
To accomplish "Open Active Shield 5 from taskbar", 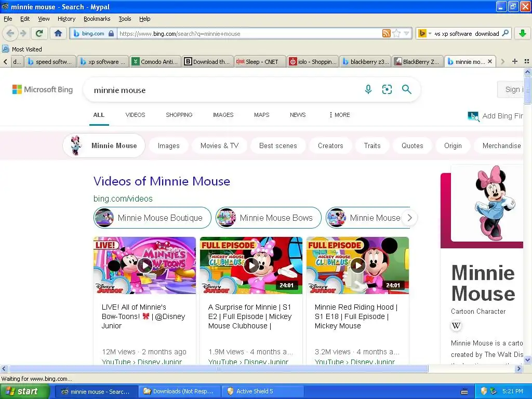I will click(262, 392).
